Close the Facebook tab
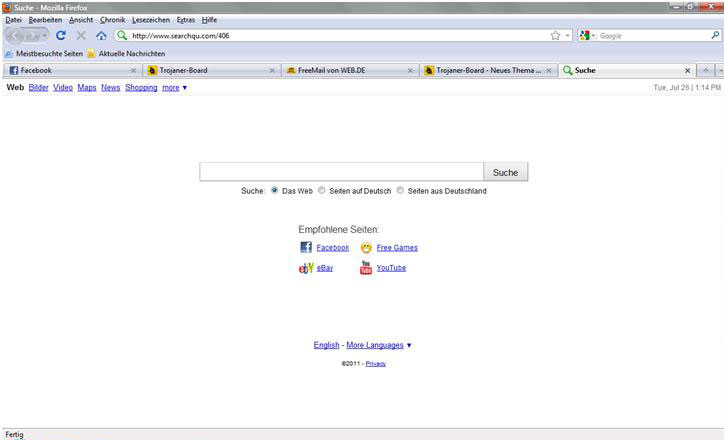The height and width of the screenshot is (440, 724). 133,71
